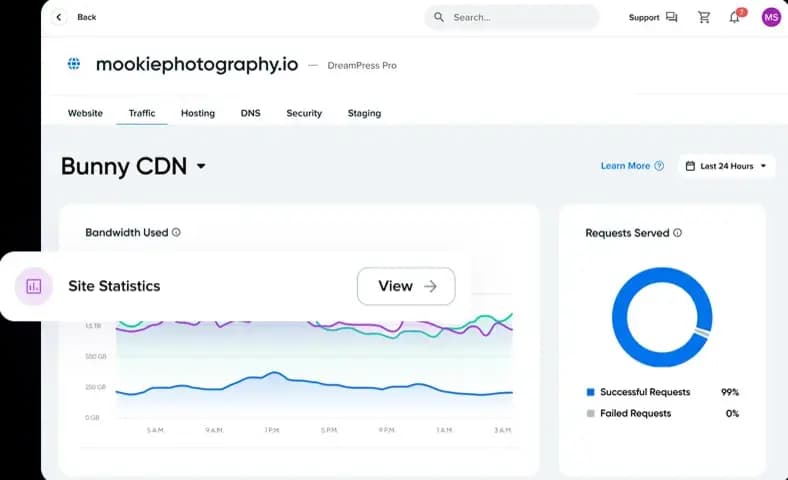Viewport: 788px width, 480px height.
Task: Open the notifications bell
Action: point(734,17)
